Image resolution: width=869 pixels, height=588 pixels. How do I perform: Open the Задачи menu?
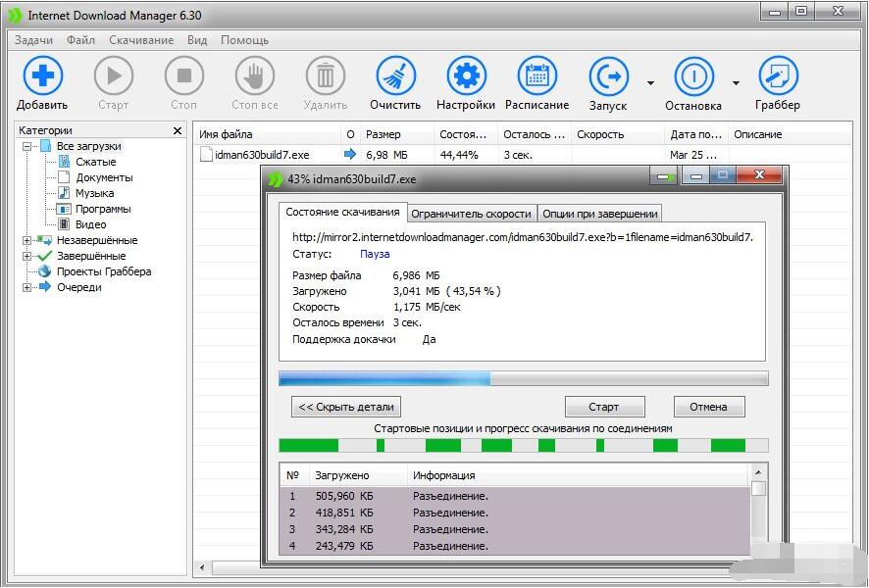33,40
